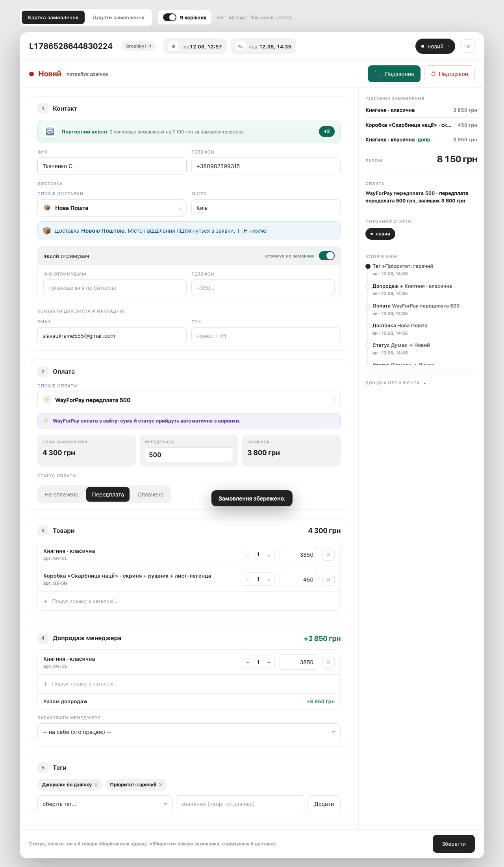The image size is (504, 867).
Task: Open the Зарахувати менеджеру dropdown
Action: [189, 732]
